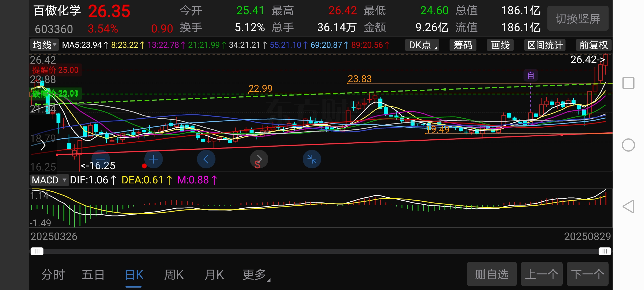The width and height of the screenshot is (644, 290).
Task: Open the 筹码 chip distribution
Action: click(463, 45)
